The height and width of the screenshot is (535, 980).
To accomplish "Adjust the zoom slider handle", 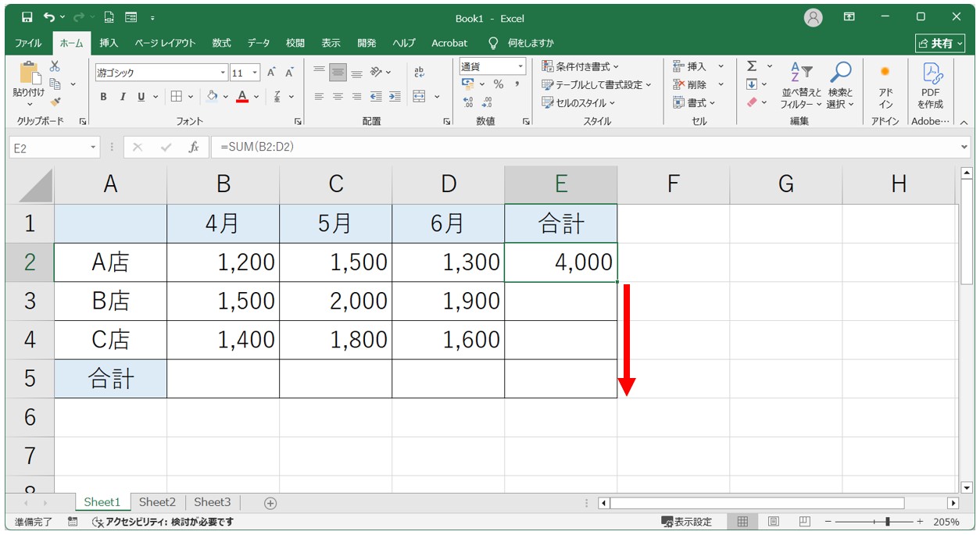I will click(887, 522).
